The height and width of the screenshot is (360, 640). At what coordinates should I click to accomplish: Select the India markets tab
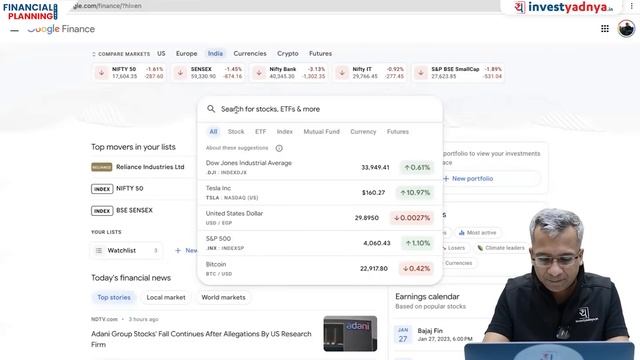[215, 53]
